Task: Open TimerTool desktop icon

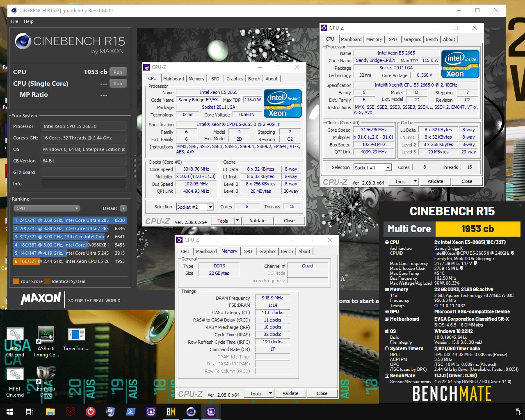Action: point(76,339)
